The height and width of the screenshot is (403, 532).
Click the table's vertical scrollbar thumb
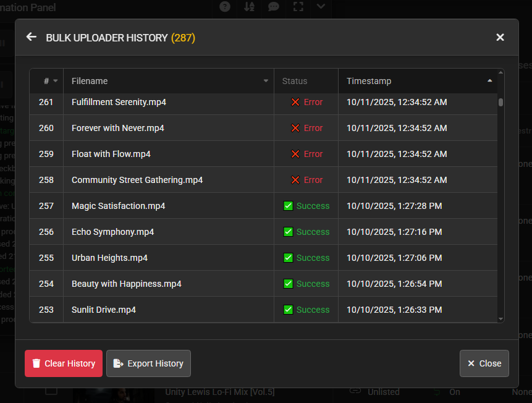(x=500, y=102)
